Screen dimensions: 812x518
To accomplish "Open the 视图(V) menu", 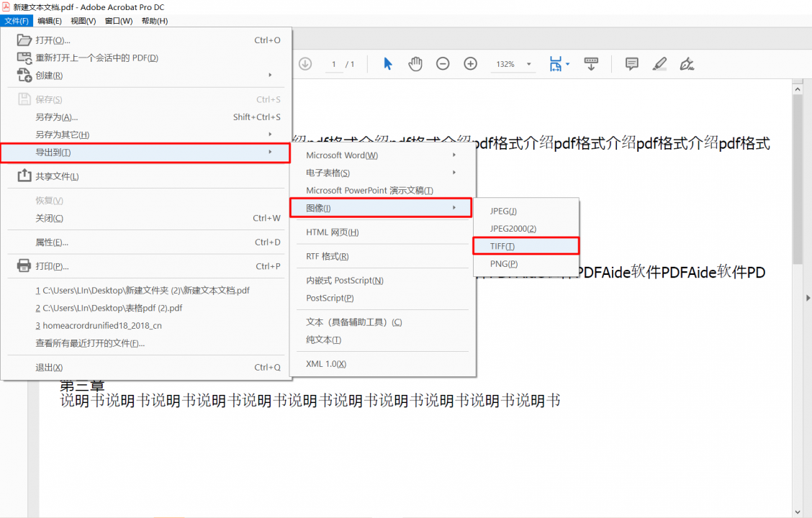I will tap(84, 21).
